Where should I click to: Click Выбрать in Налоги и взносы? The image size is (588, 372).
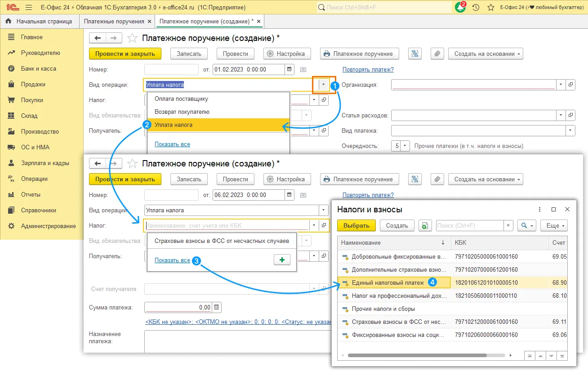click(x=356, y=225)
